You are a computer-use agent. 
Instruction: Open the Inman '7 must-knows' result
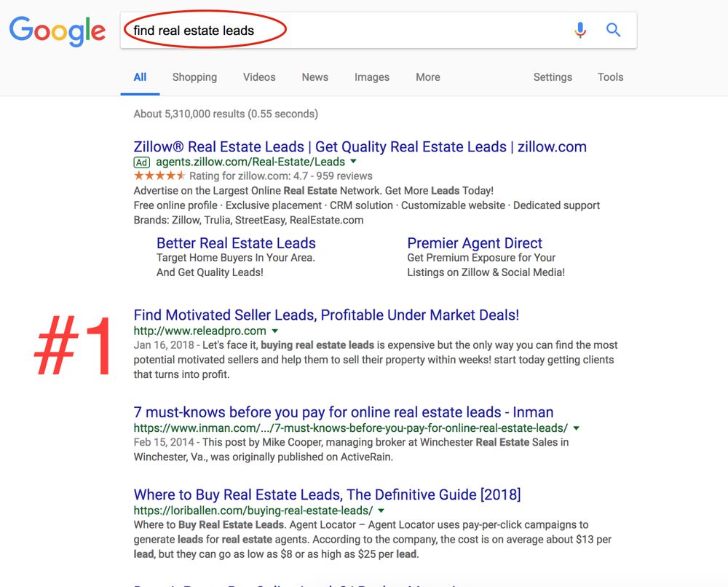[343, 412]
